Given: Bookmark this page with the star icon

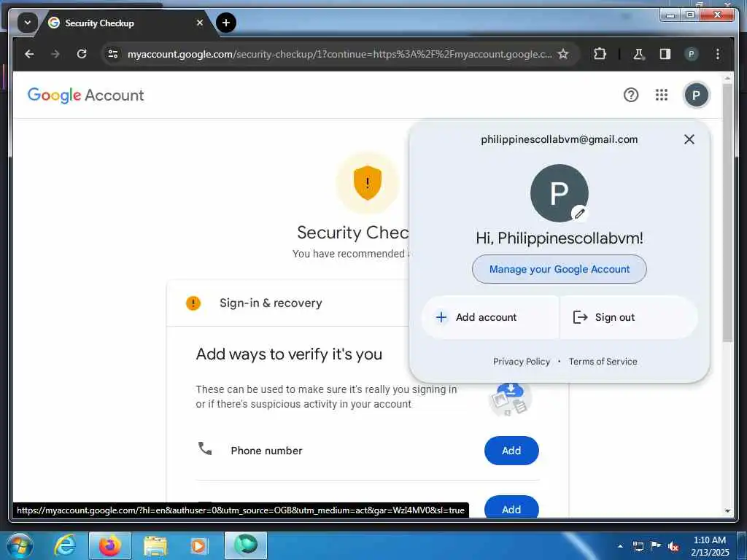Looking at the screenshot, I should pyautogui.click(x=563, y=54).
